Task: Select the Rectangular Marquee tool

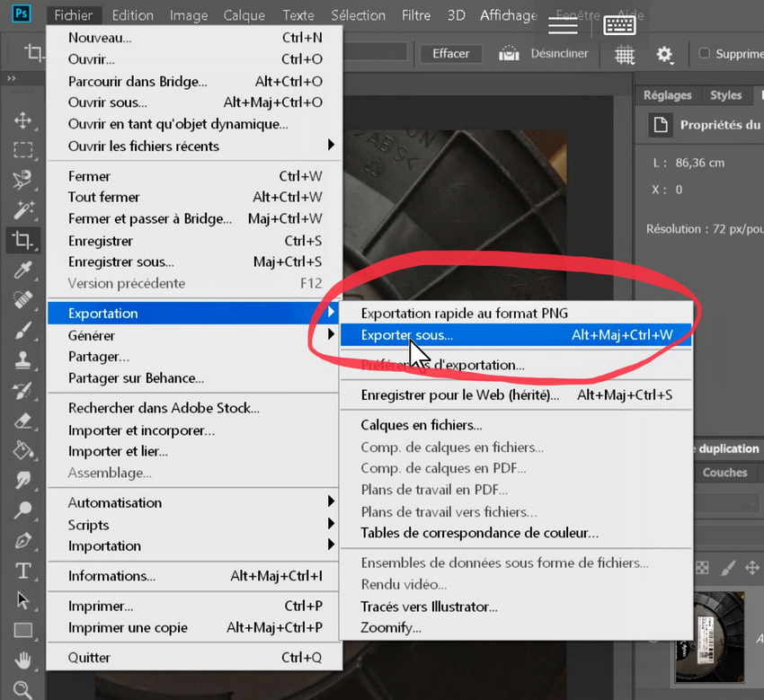Action: pyautogui.click(x=22, y=150)
